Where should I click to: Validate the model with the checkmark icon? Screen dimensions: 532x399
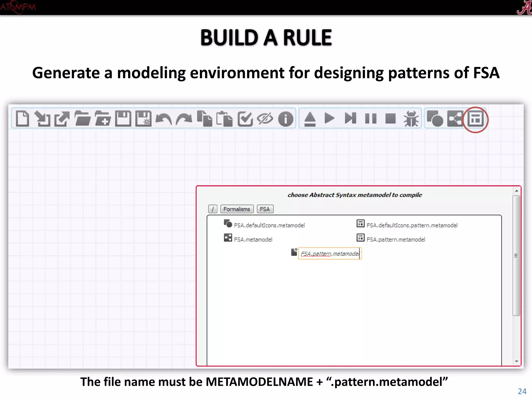(245, 119)
